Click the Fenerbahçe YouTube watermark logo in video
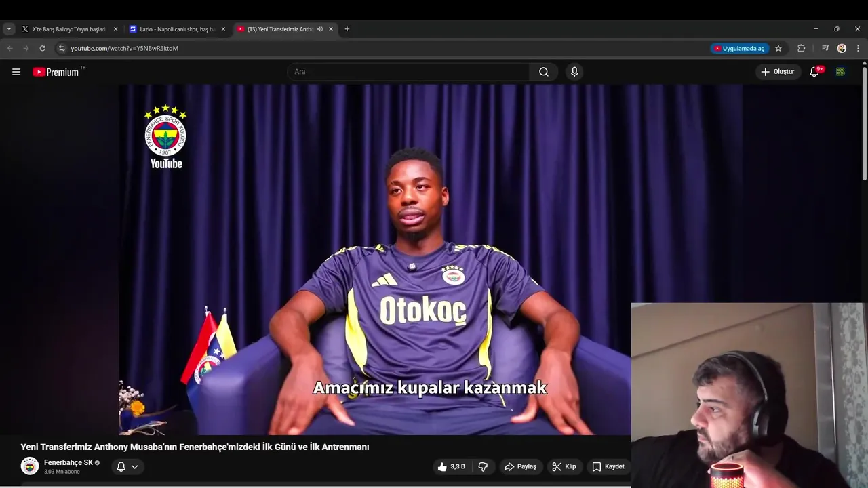The height and width of the screenshot is (488, 868). coord(166,136)
